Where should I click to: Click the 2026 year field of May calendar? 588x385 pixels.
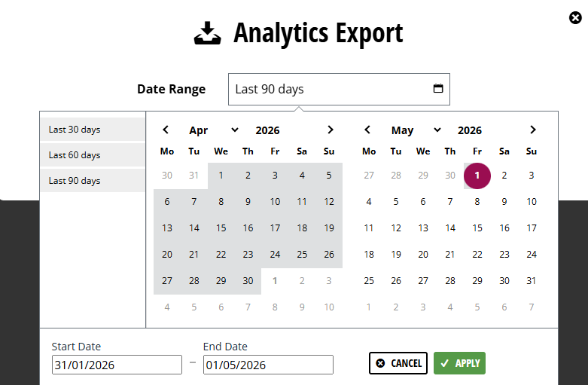pos(470,130)
